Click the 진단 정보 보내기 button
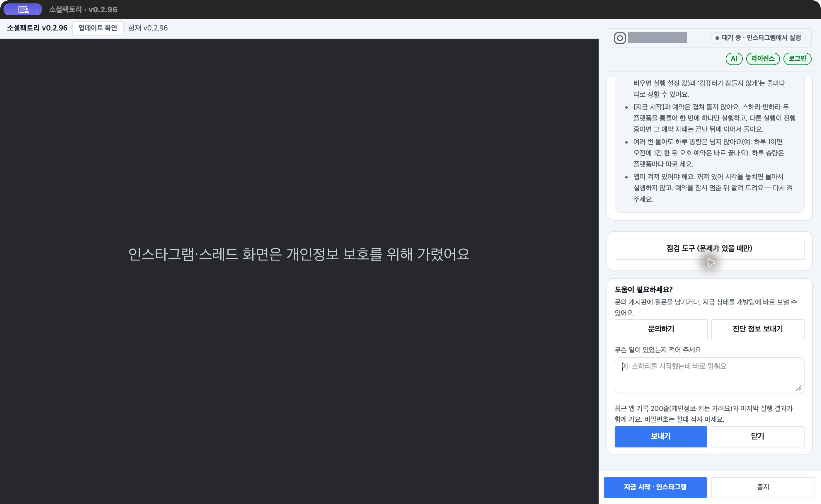821x504 pixels. (758, 329)
